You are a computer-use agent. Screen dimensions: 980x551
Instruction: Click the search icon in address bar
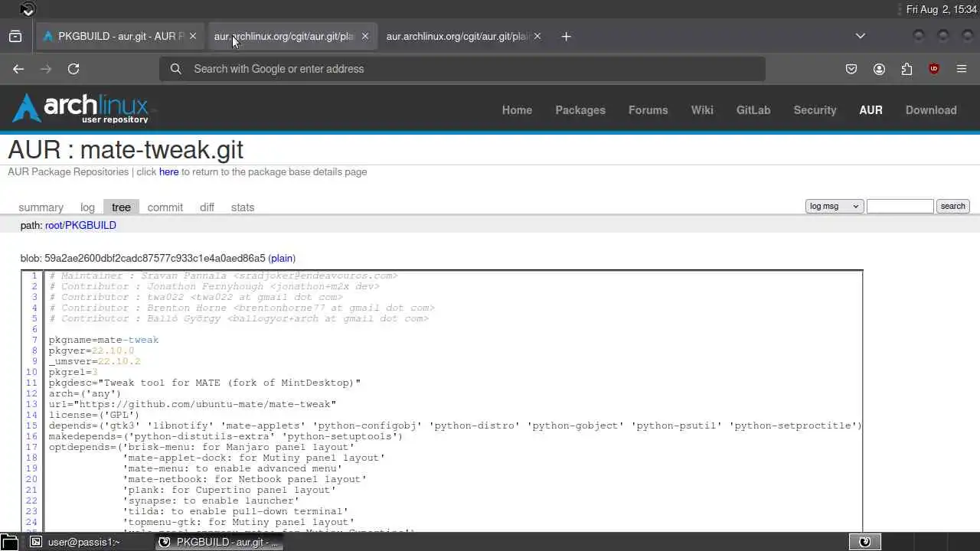coord(176,69)
